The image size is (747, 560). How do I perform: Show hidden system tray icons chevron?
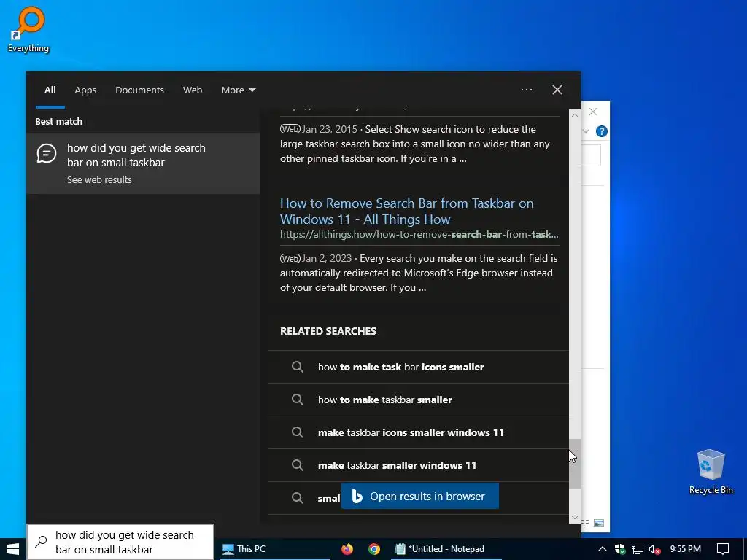[602, 549]
